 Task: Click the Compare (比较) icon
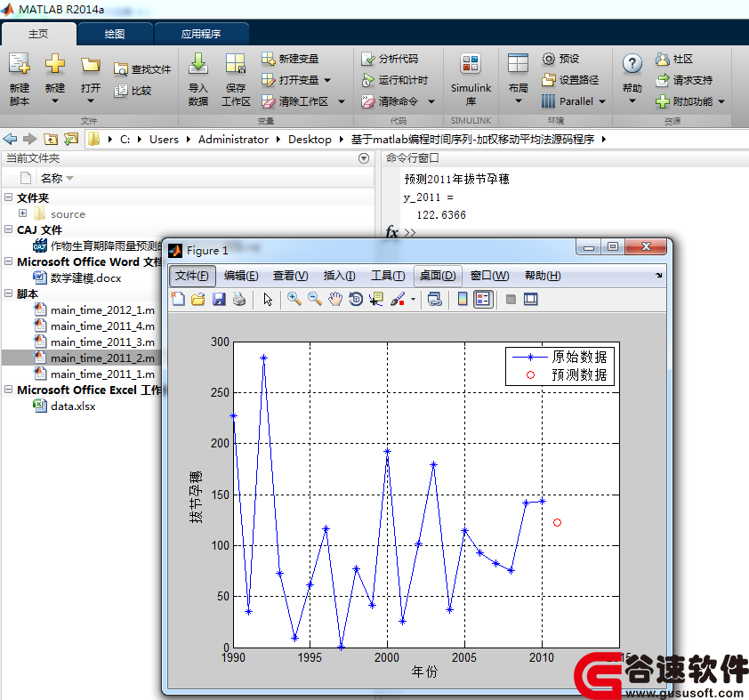pyautogui.click(x=120, y=91)
